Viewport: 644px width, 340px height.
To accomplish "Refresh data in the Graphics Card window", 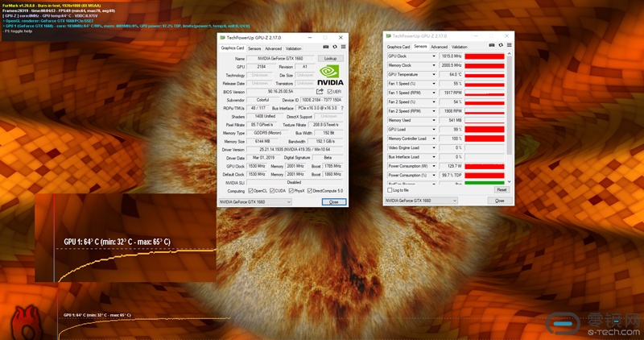I will click(335, 47).
